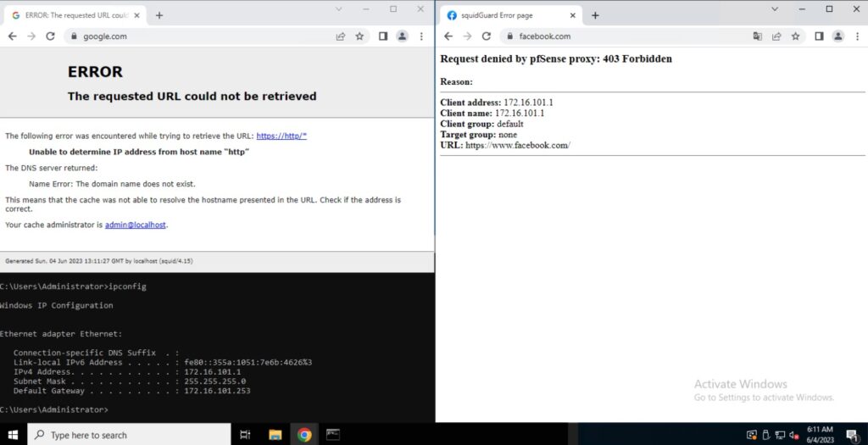The height and width of the screenshot is (445, 868).
Task: Share the facebook.com page
Action: pos(776,36)
